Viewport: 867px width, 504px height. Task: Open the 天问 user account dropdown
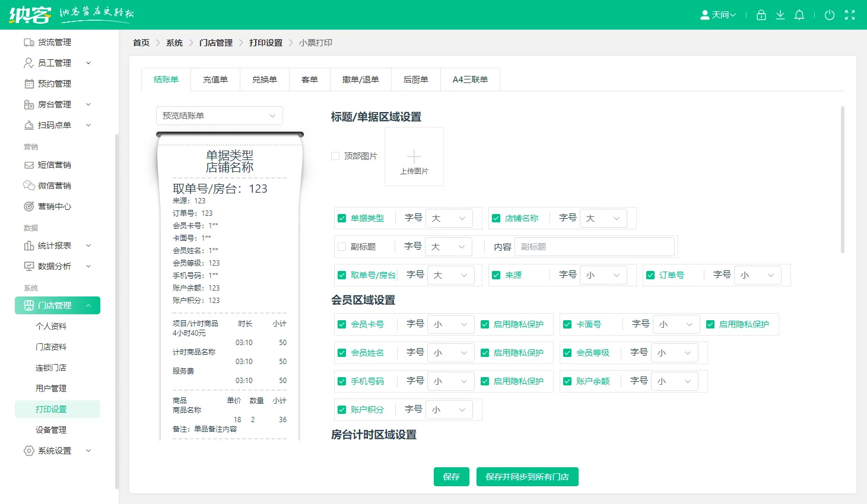pyautogui.click(x=718, y=15)
